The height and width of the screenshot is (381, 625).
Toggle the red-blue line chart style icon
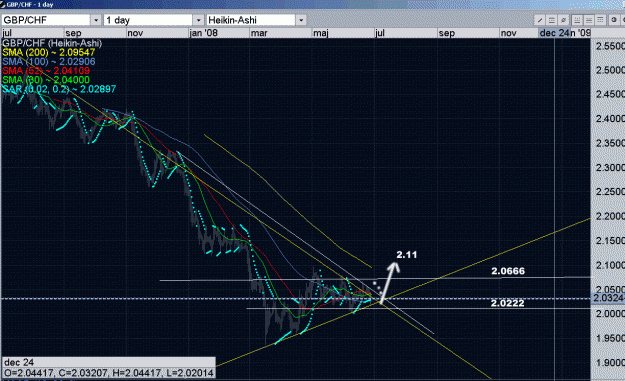[589, 20]
